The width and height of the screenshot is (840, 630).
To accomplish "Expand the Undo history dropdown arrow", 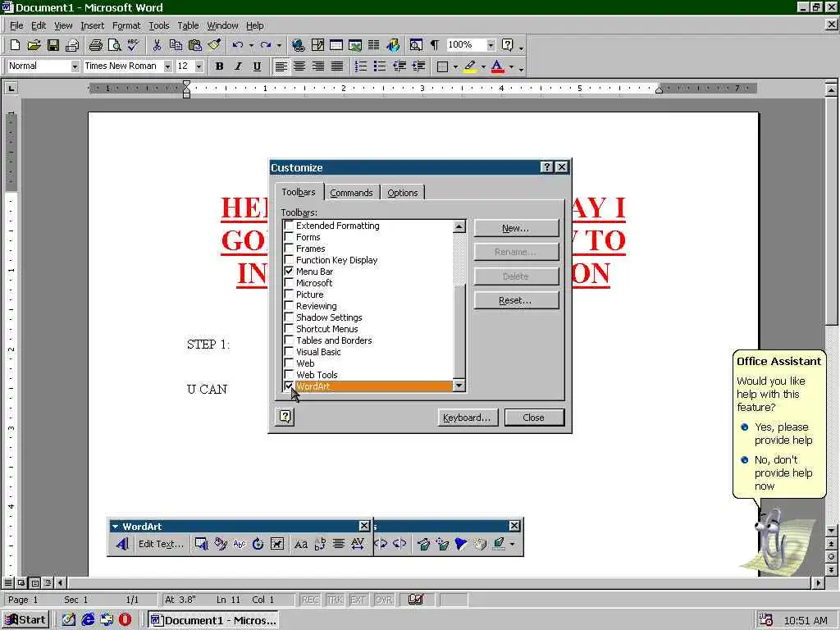I will 251,46.
